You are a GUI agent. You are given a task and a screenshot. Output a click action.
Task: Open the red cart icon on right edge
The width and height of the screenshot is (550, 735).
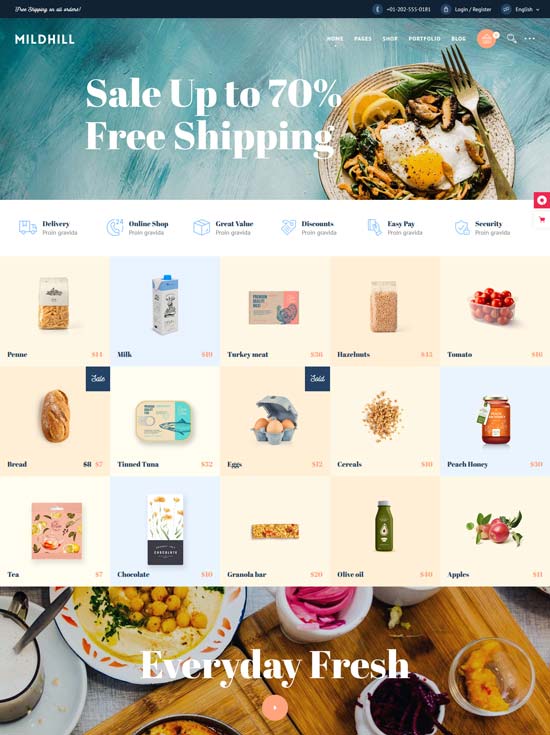pos(542,219)
